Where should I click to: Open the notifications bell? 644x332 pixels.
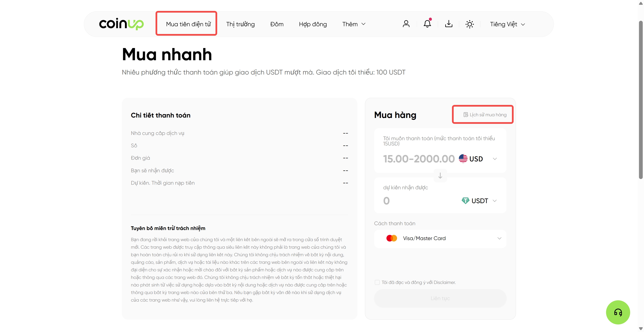point(427,24)
